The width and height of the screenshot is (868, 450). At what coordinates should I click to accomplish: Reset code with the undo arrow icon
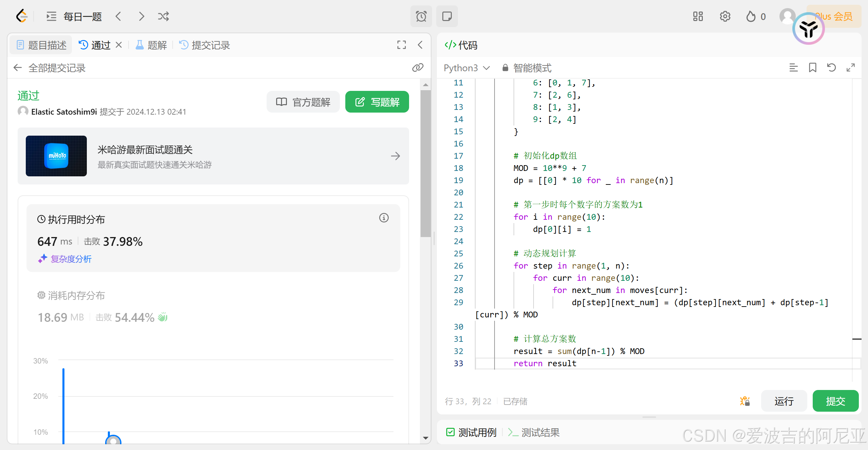coord(831,67)
